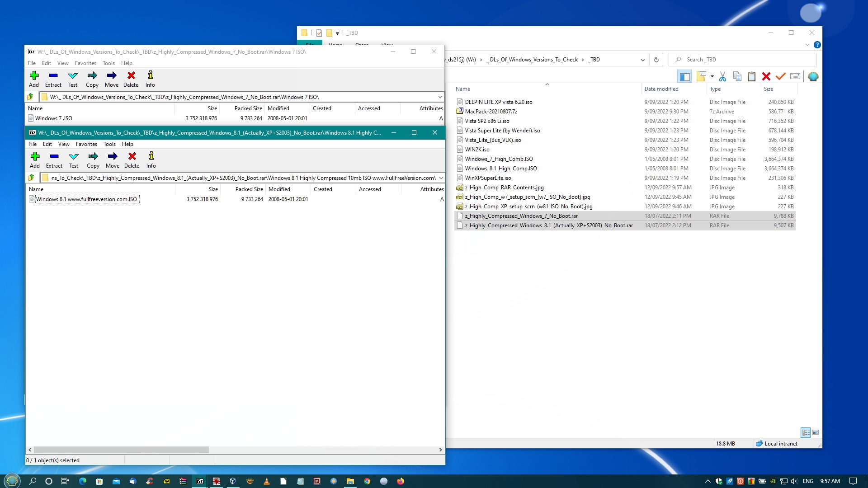This screenshot has width=868, height=488.
Task: Expand the W: breadcrumb chevron in Explorer address
Action: tap(481, 60)
